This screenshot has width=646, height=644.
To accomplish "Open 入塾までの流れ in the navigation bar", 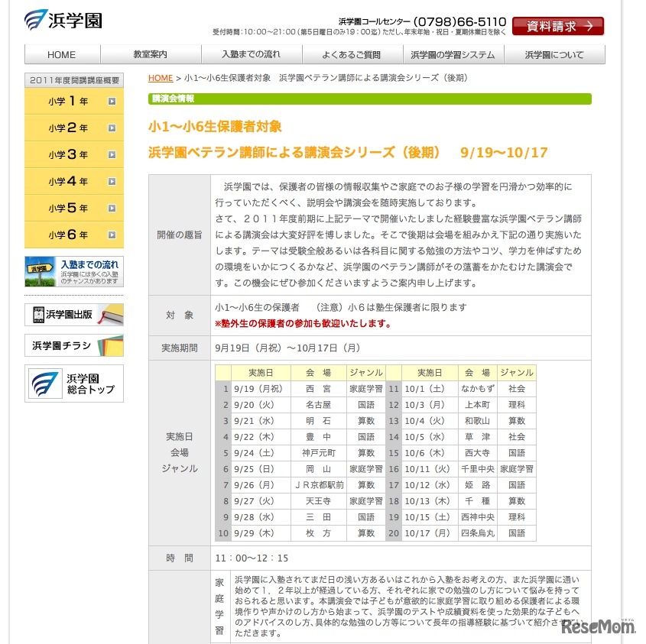I will (x=252, y=54).
